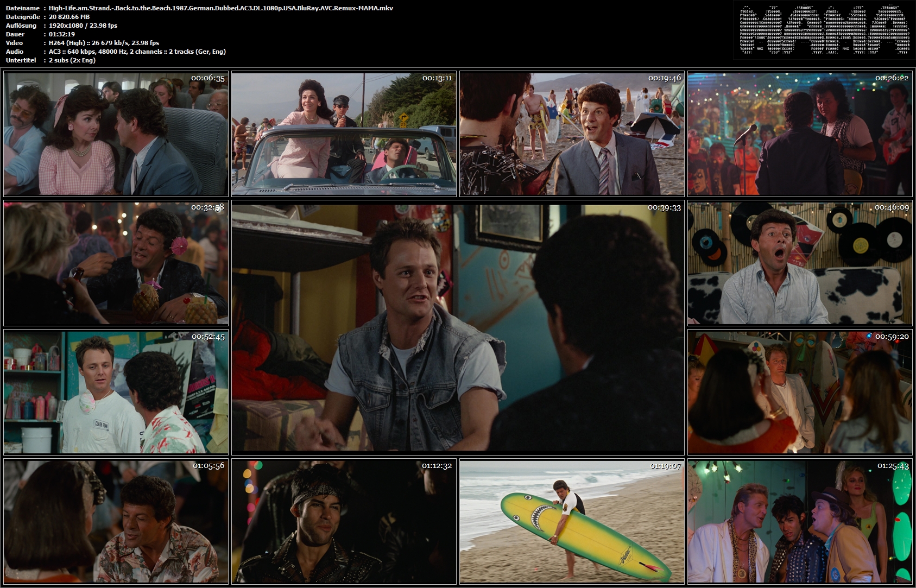Select the pineapple drinks thumbnail at 00:32:58
Image resolution: width=916 pixels, height=588 pixels.
(x=116, y=263)
